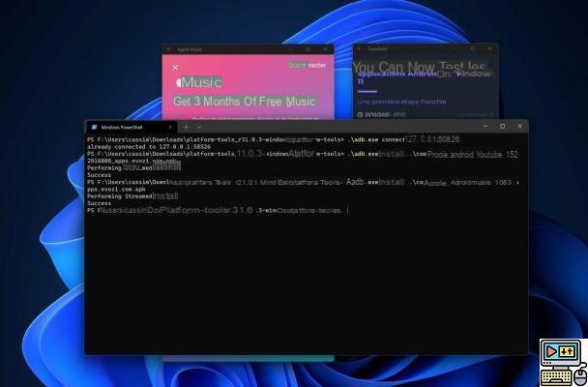Click 'already connected to 127.0.0.1:58526' line
This screenshot has height=387, width=588.
click(x=149, y=147)
